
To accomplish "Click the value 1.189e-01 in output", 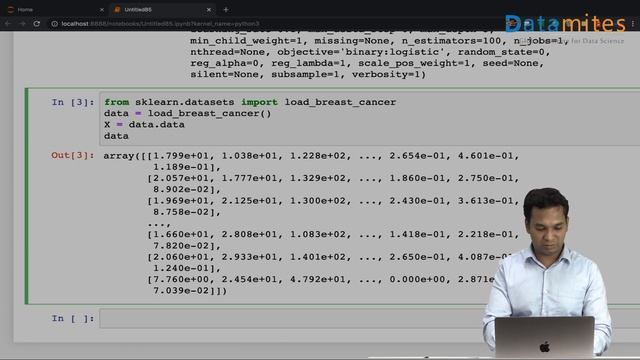I will pos(181,167).
